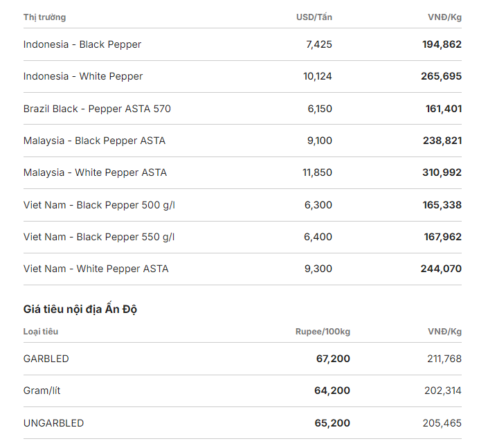The width and height of the screenshot is (479, 448).
Task: Click the Thị trường column header
Action: coord(44,17)
